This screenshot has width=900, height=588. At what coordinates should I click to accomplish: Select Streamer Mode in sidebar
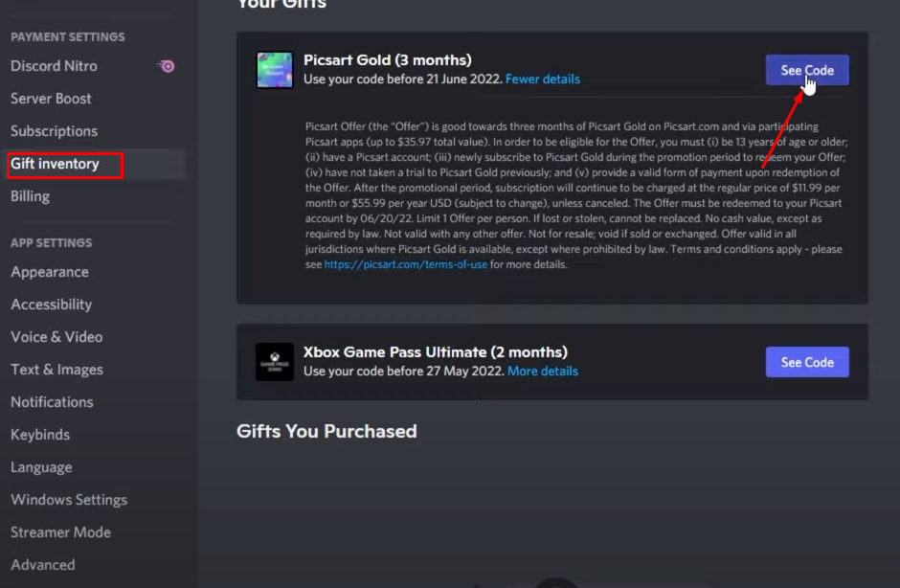(60, 532)
